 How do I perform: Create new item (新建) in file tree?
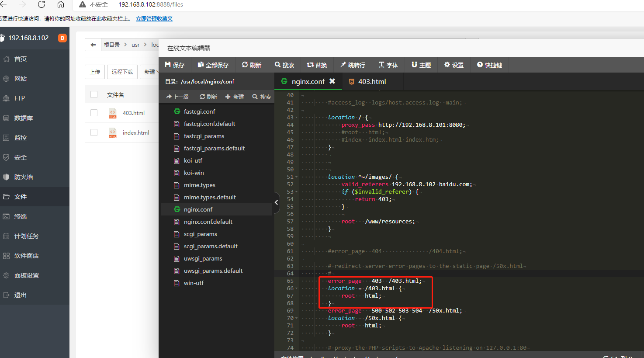[235, 97]
